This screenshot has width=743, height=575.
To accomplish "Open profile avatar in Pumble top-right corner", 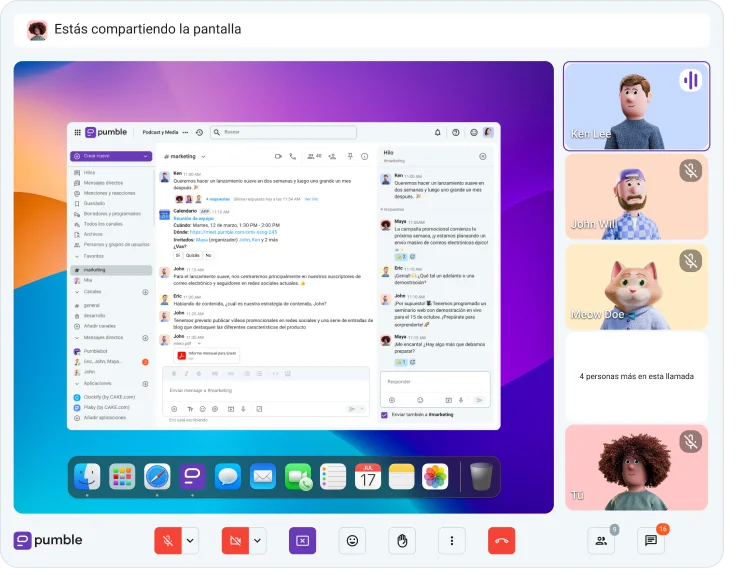I will coord(488,132).
